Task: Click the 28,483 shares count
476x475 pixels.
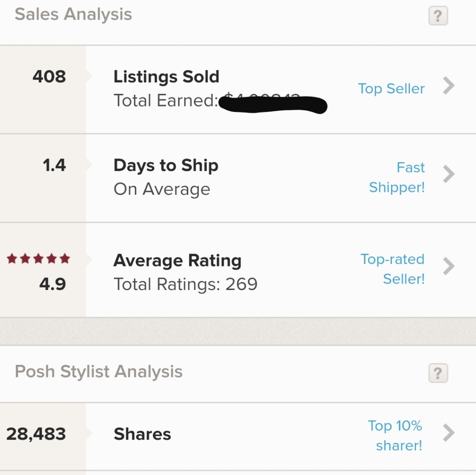Action: [36, 434]
